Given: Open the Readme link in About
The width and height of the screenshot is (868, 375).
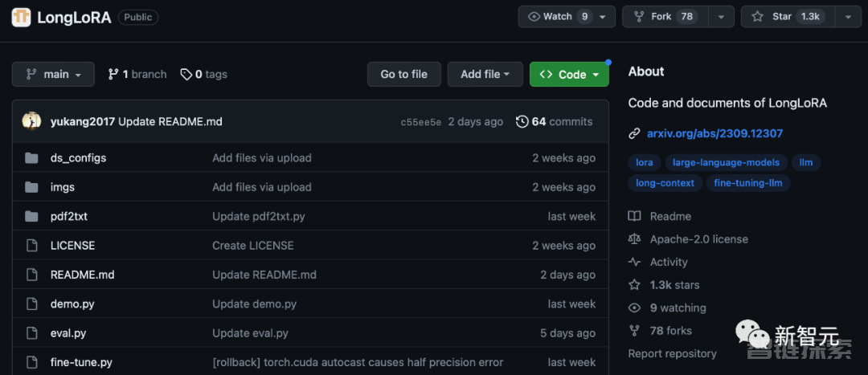Looking at the screenshot, I should pos(670,216).
